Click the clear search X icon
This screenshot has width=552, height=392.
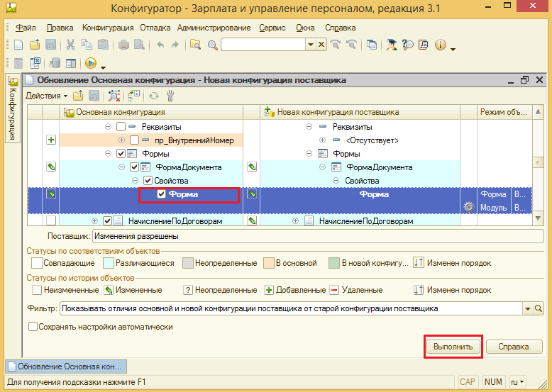[321, 45]
